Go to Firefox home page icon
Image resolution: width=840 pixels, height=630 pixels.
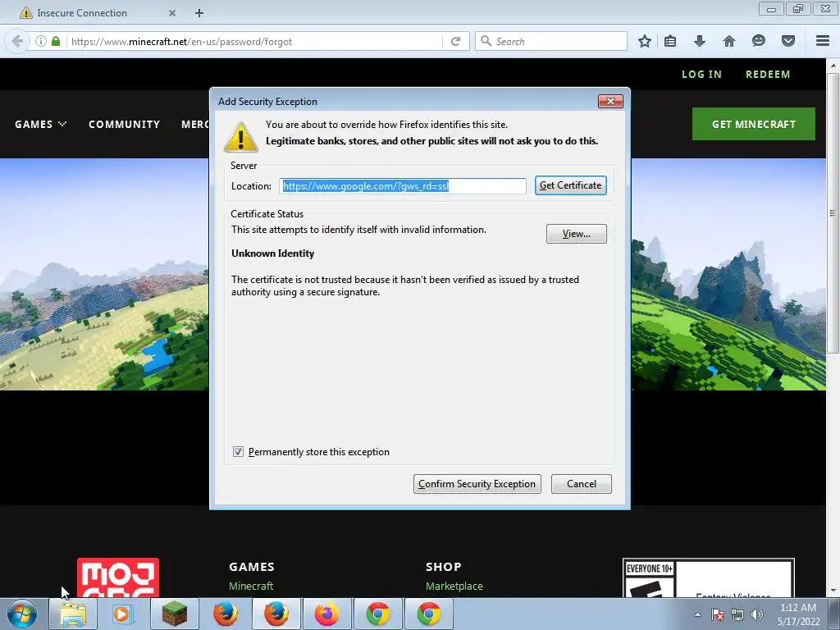729,41
